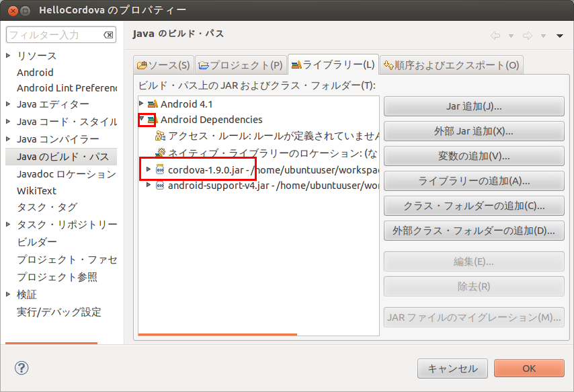Click the フィルター入力 filter field
Image resolution: width=574 pixels, height=392 pixels.
61,35
